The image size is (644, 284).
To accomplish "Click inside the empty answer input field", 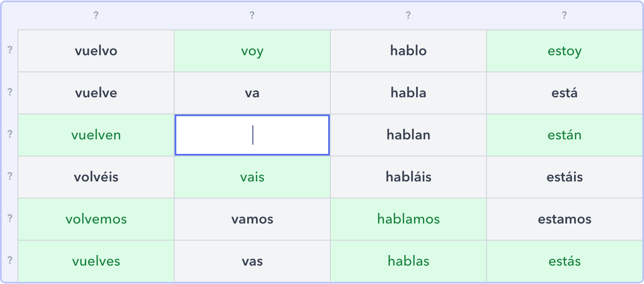I will click(252, 135).
